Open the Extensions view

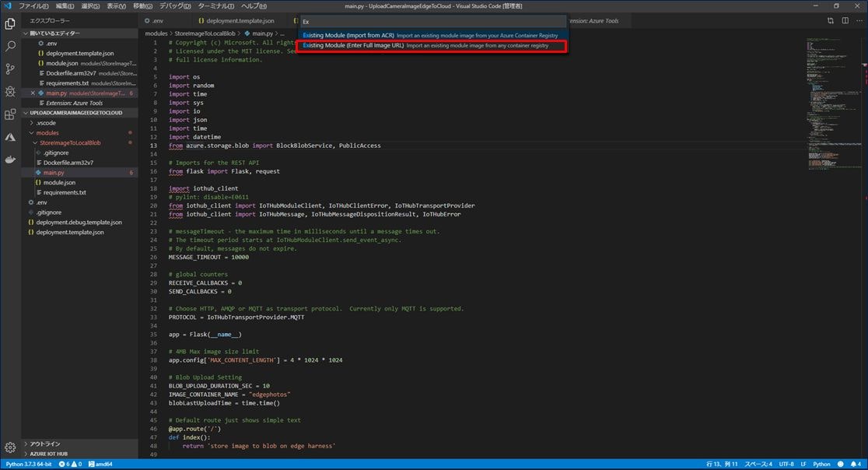(10, 114)
